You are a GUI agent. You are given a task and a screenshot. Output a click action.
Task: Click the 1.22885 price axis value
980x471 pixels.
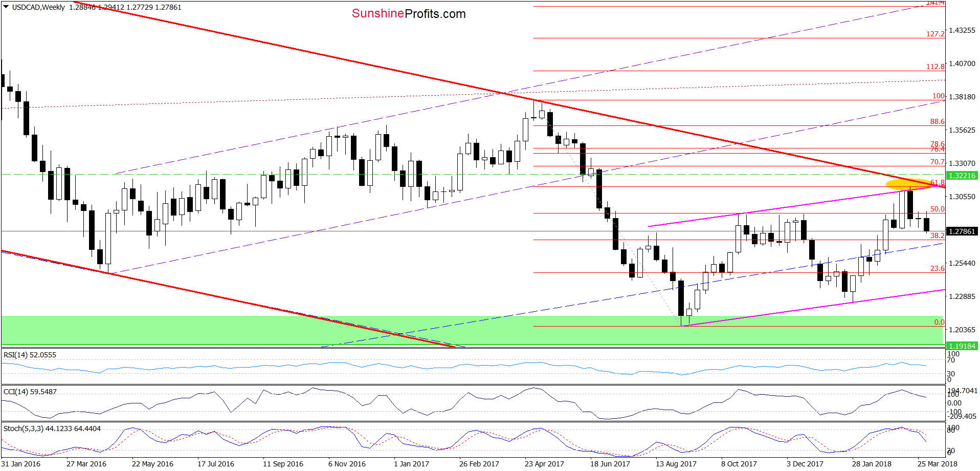962,296
